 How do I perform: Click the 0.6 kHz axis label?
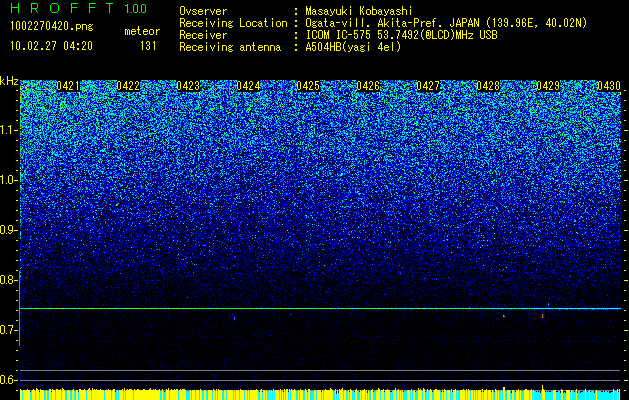coord(8,380)
